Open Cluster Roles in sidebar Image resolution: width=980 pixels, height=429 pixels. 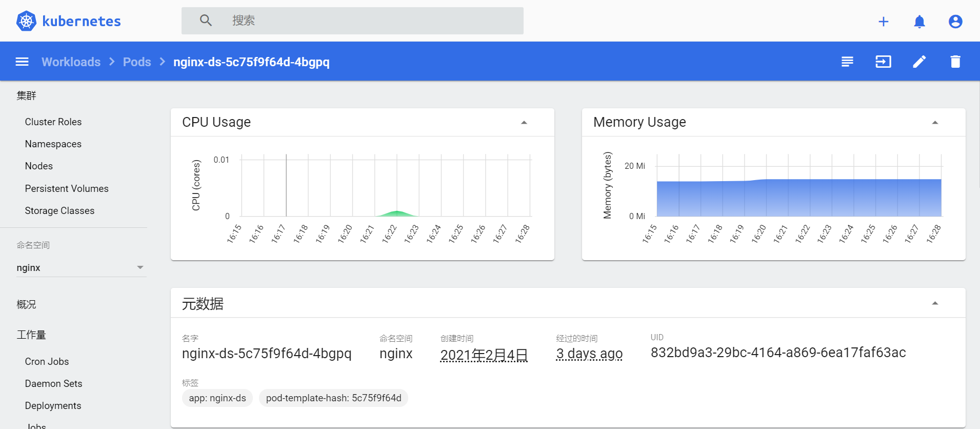tap(53, 122)
